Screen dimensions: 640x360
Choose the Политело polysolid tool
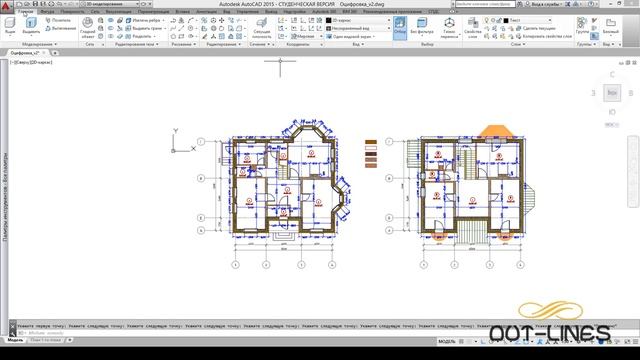[x=58, y=20]
